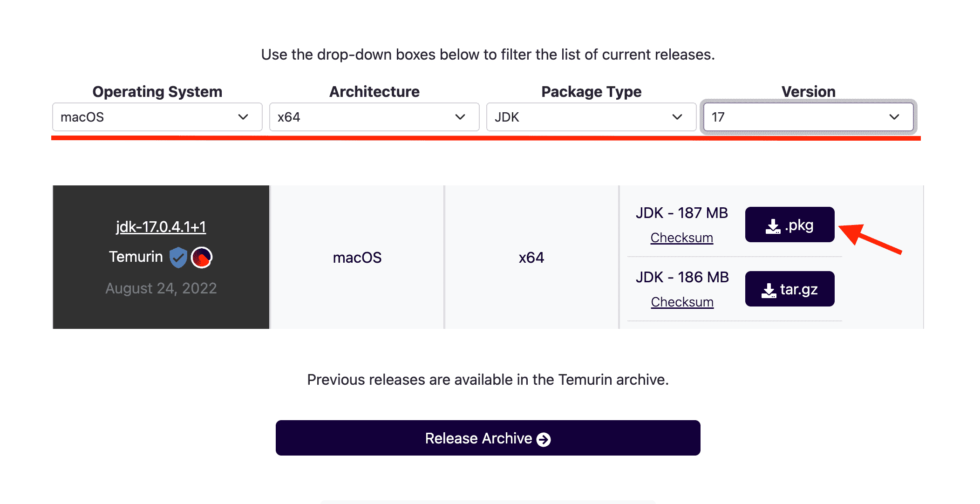Click the blue verified shield beside Temurin
This screenshot has height=504, width=980.
coord(178,257)
